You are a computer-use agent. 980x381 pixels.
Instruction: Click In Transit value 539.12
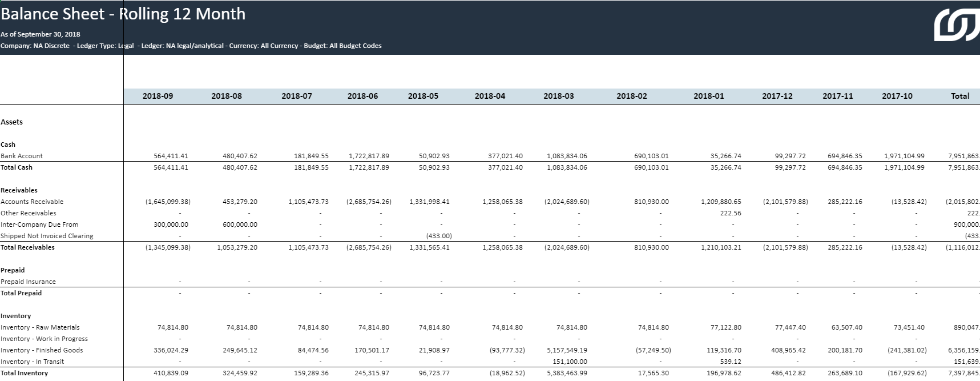click(x=731, y=362)
